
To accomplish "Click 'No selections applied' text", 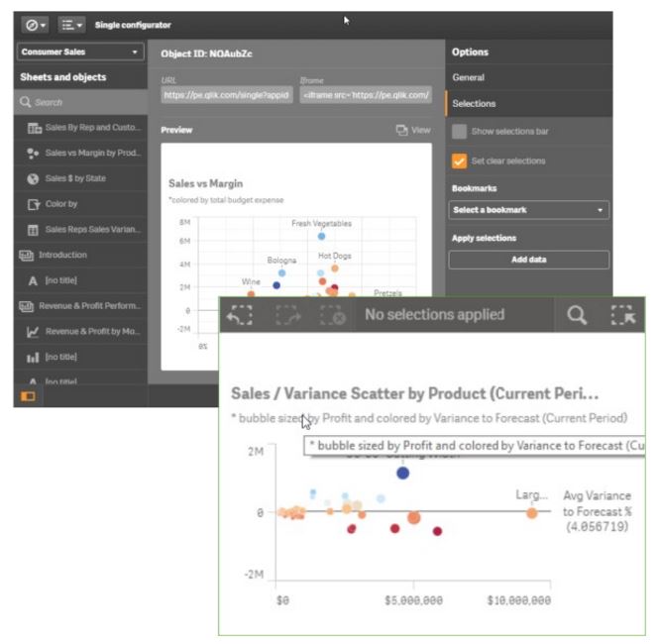I will pyautogui.click(x=434, y=314).
